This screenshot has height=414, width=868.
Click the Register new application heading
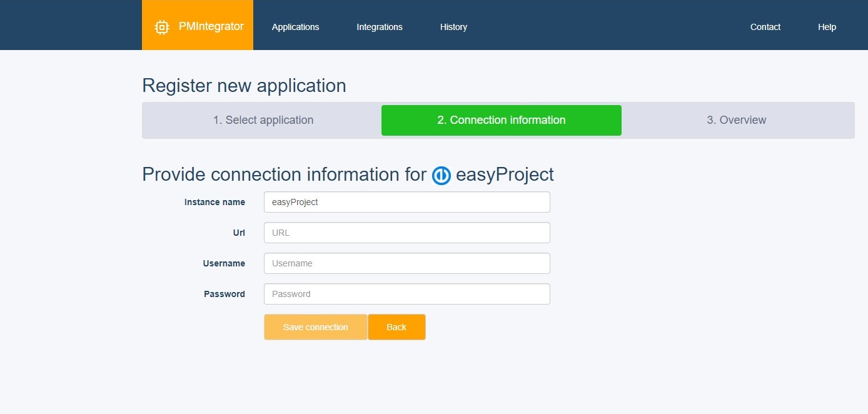[x=244, y=86]
